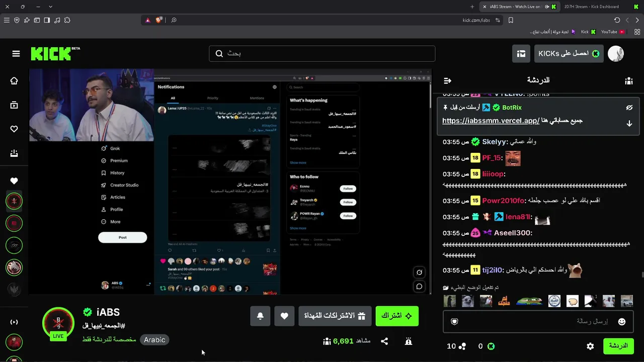Open the Skelyy username in chat
The height and width of the screenshot is (362, 644).
tap(495, 142)
